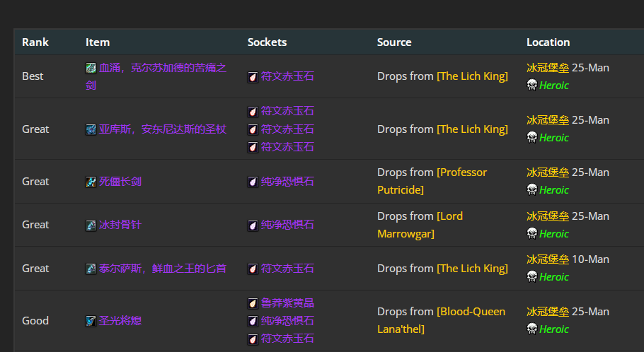Click The Lich King link in 泰尔萨斯 row
Image resolution: width=644 pixels, height=352 pixels.
click(x=472, y=269)
